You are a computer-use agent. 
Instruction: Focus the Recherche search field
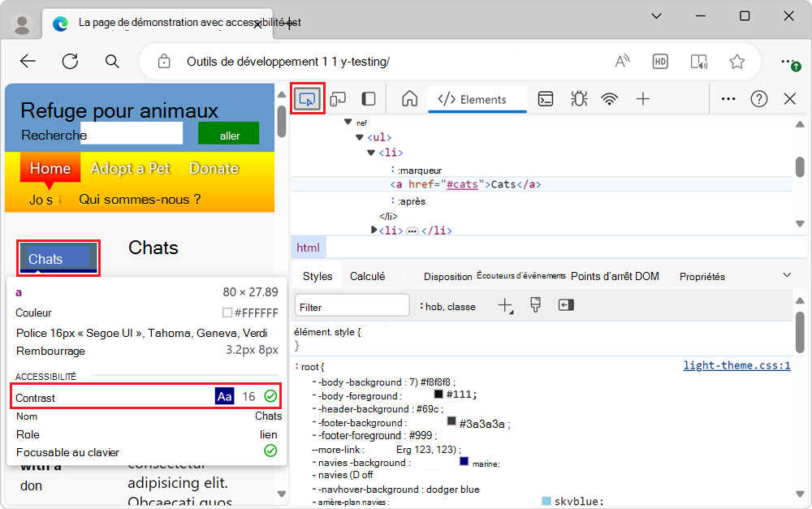(x=132, y=134)
